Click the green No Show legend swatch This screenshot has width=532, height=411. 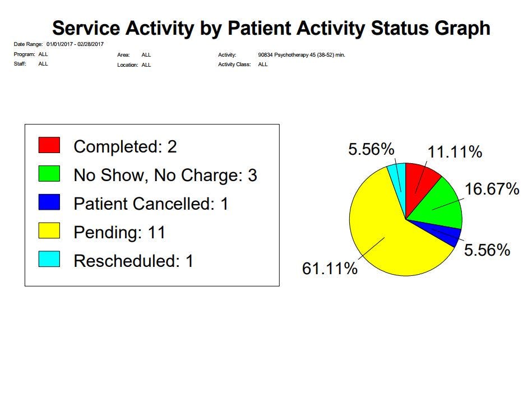click(49, 174)
